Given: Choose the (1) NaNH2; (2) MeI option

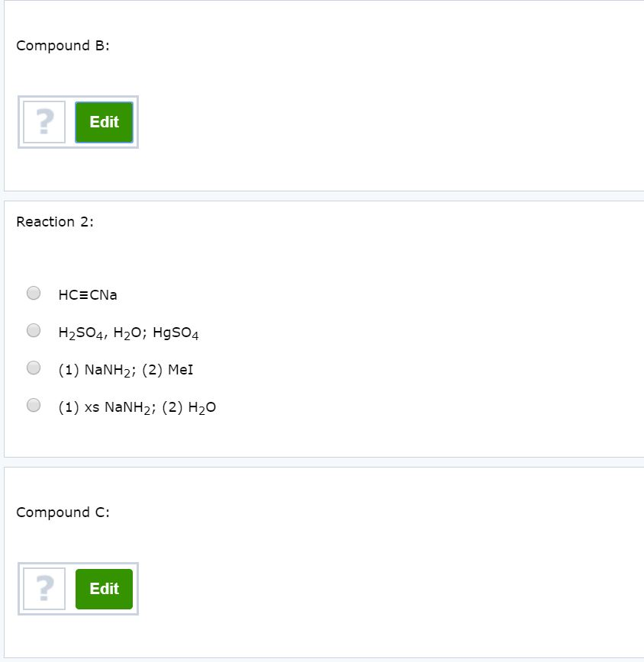Looking at the screenshot, I should pos(125,368).
